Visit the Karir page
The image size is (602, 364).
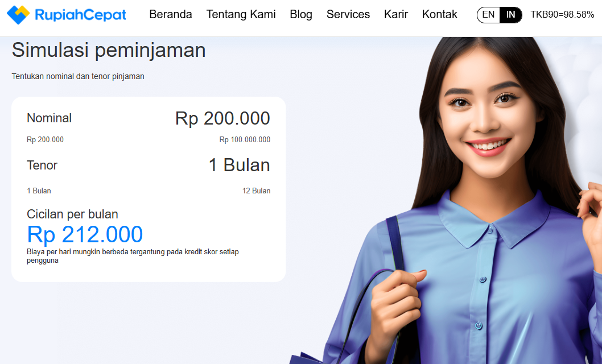[x=396, y=14]
